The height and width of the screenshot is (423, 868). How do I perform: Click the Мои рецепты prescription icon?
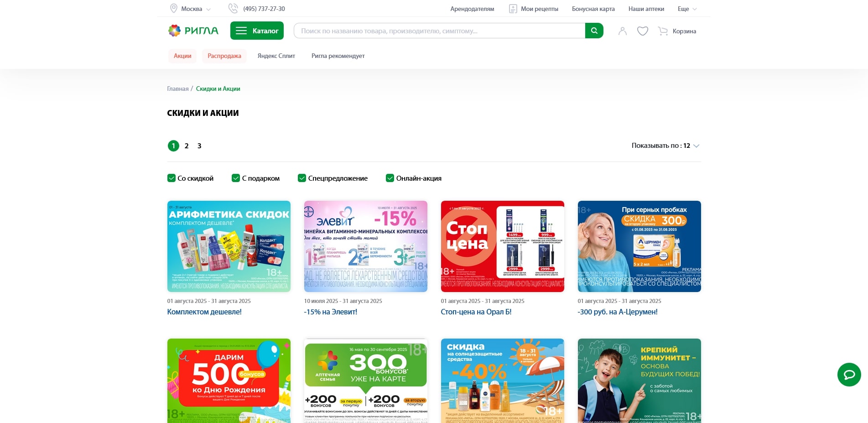tap(513, 9)
